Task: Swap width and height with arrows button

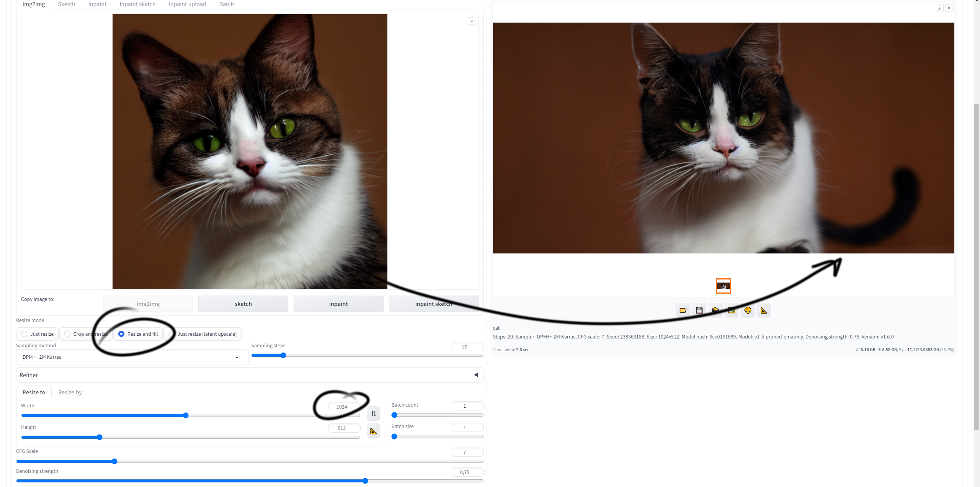Action: click(x=374, y=413)
